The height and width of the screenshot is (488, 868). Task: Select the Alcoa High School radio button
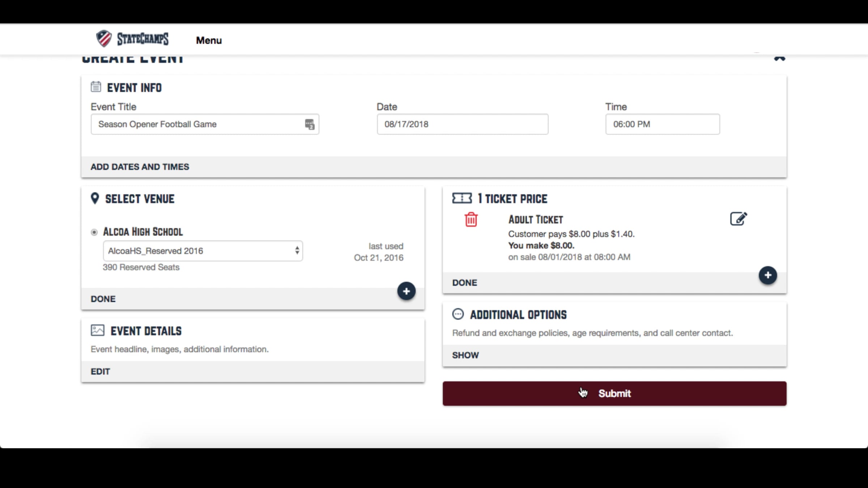pyautogui.click(x=94, y=232)
